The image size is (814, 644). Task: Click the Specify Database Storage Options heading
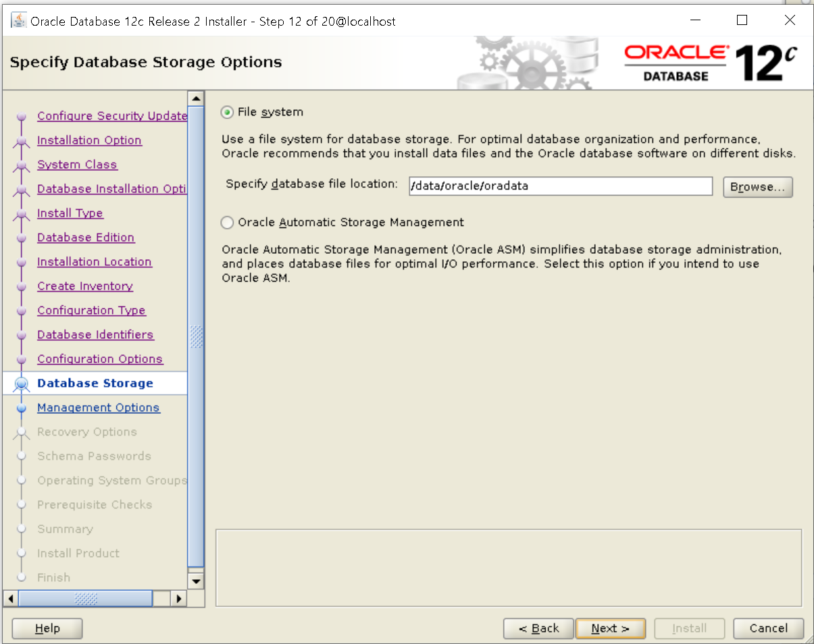point(146,63)
